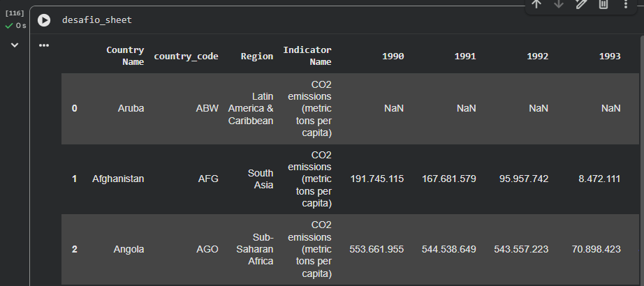
Task: Click the AGO country code cell
Action: pyautogui.click(x=207, y=249)
